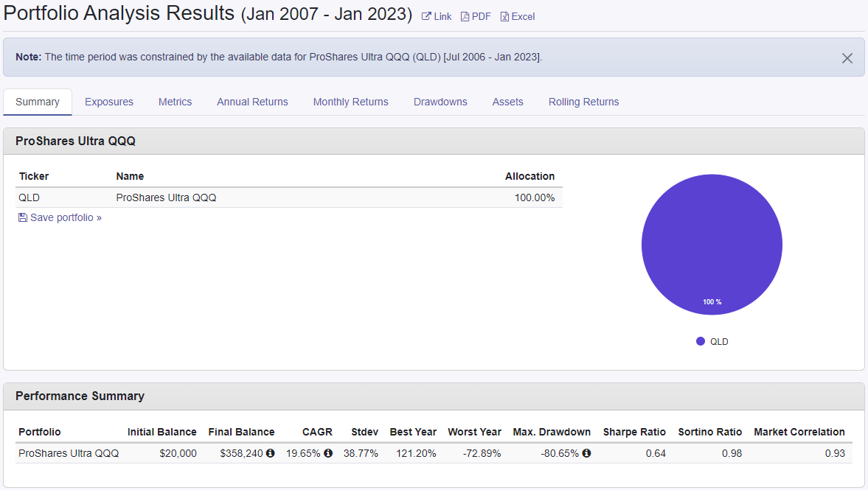The height and width of the screenshot is (490, 868).
Task: View the Annual Returns tab
Action: coord(252,102)
